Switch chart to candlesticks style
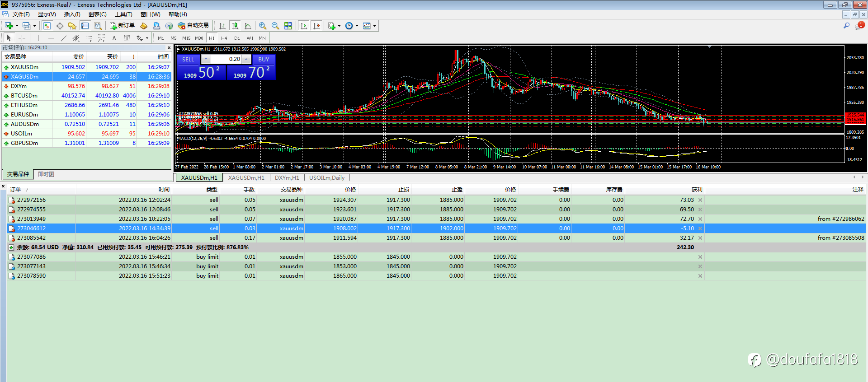 [235, 26]
